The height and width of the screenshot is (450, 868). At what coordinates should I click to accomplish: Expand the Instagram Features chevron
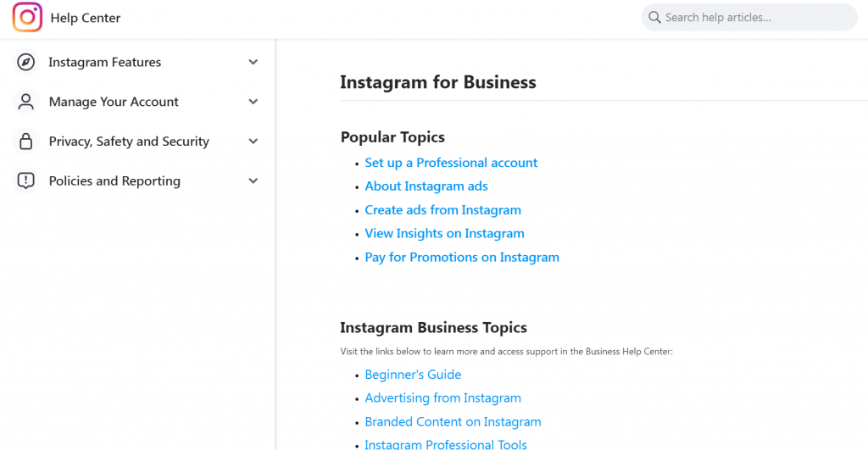coord(253,62)
